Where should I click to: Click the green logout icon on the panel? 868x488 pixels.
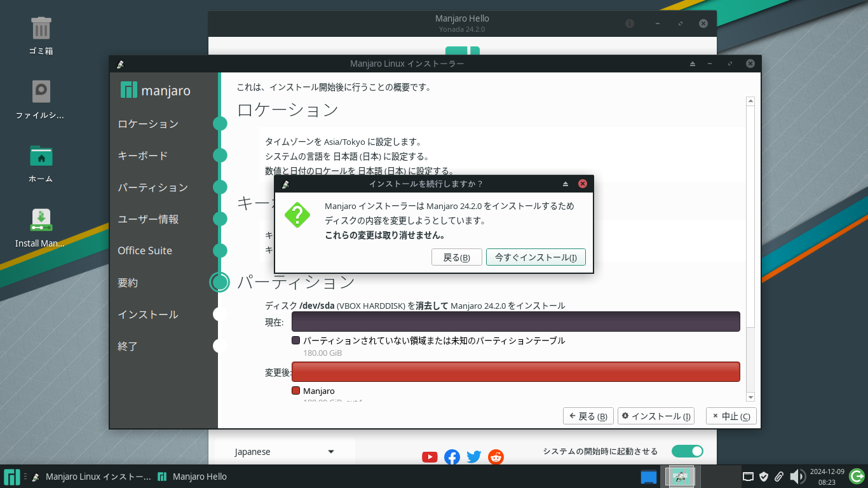tap(857, 476)
